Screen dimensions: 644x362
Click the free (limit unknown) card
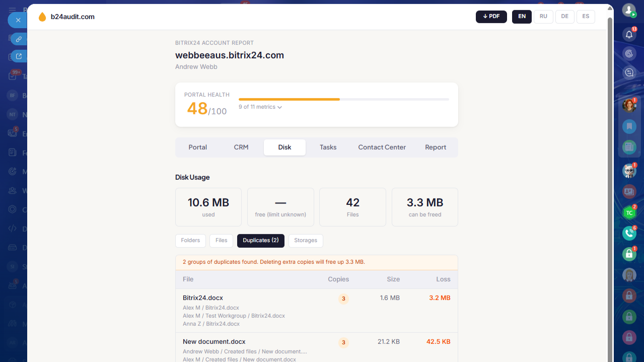click(x=280, y=207)
